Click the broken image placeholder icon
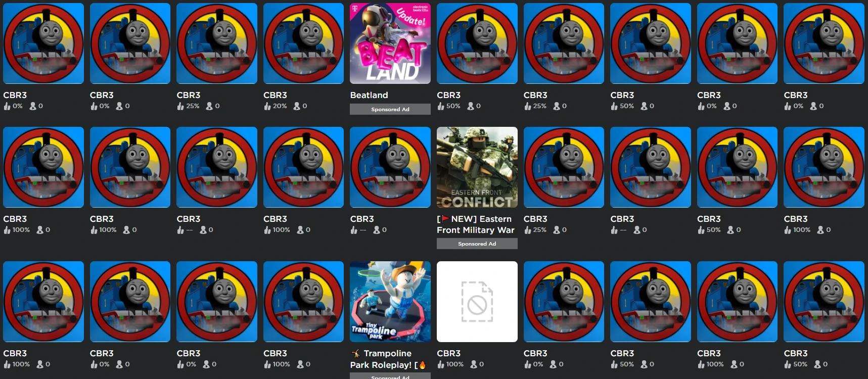The width and height of the screenshot is (868, 379). click(477, 302)
